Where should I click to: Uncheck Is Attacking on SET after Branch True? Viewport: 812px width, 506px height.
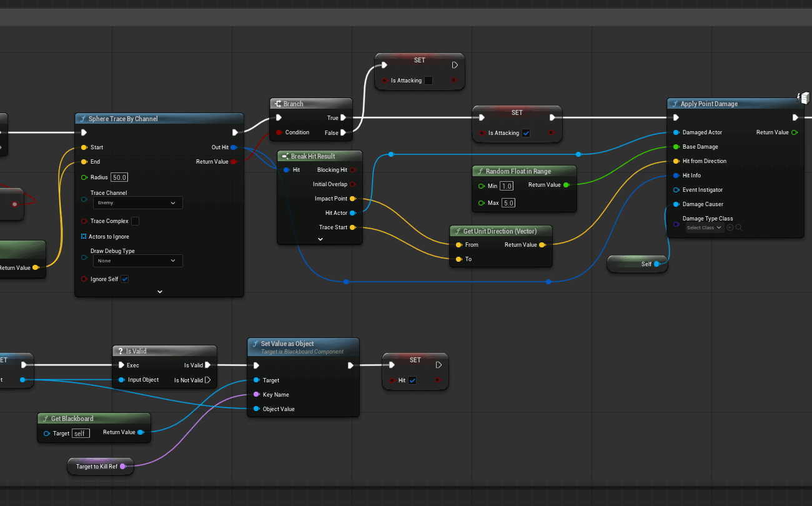tap(526, 133)
